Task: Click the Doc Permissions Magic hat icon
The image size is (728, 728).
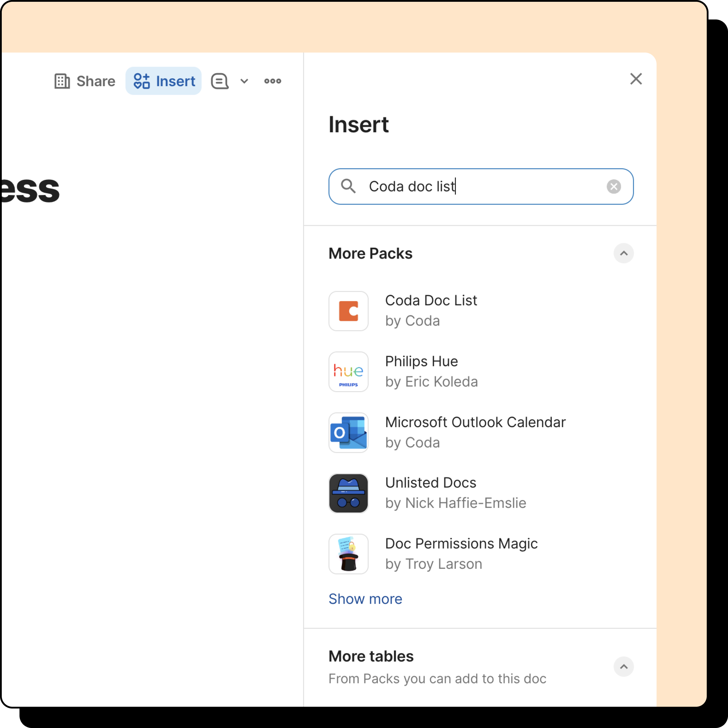Action: (348, 554)
